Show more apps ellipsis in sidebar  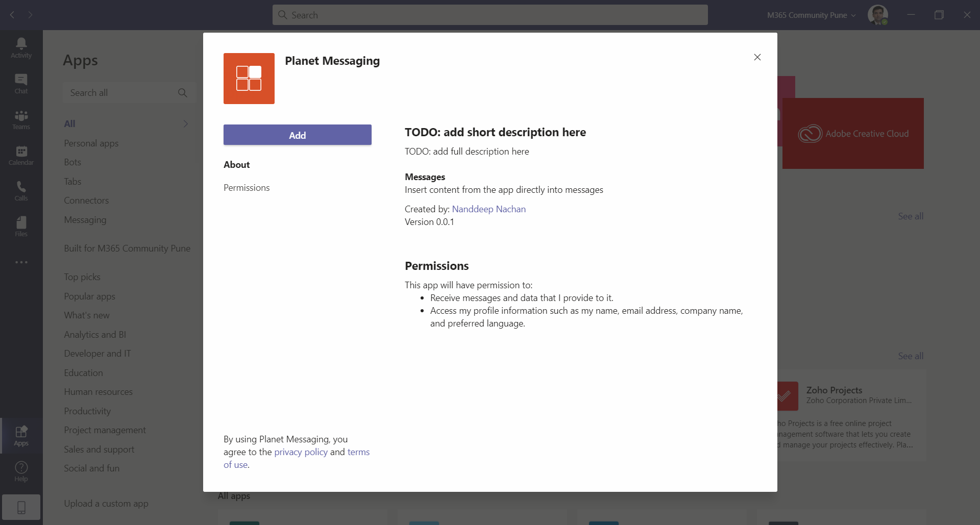coord(21,262)
